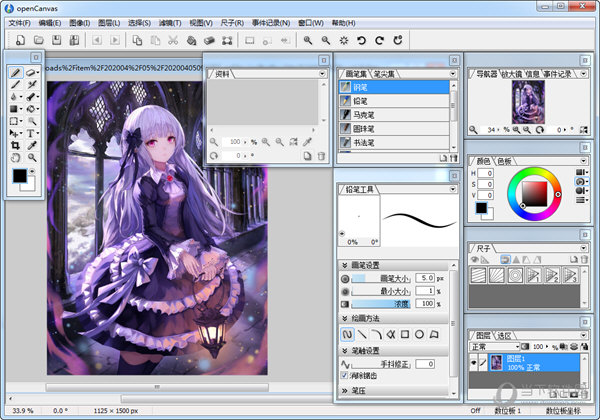The width and height of the screenshot is (600, 420).
Task: Open the 画笔集 panel options dropdown
Action: (453, 74)
